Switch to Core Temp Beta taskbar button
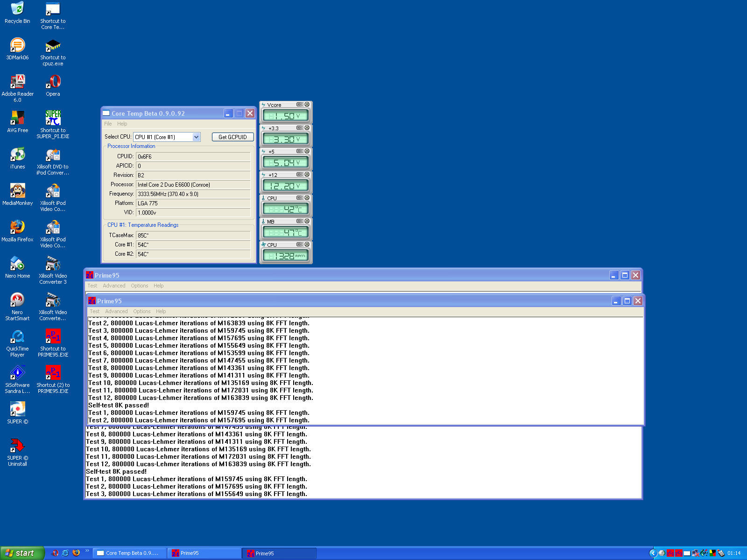Screen dimensions: 747x560 click(x=129, y=553)
